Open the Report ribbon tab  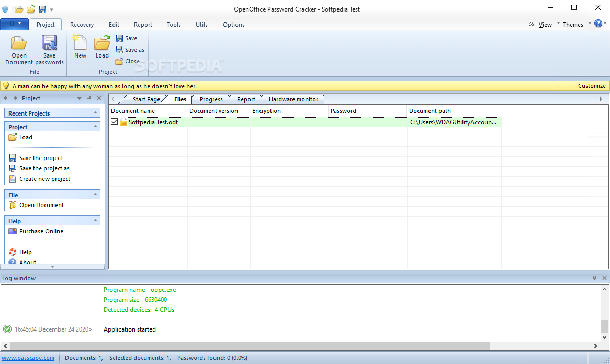tap(143, 25)
